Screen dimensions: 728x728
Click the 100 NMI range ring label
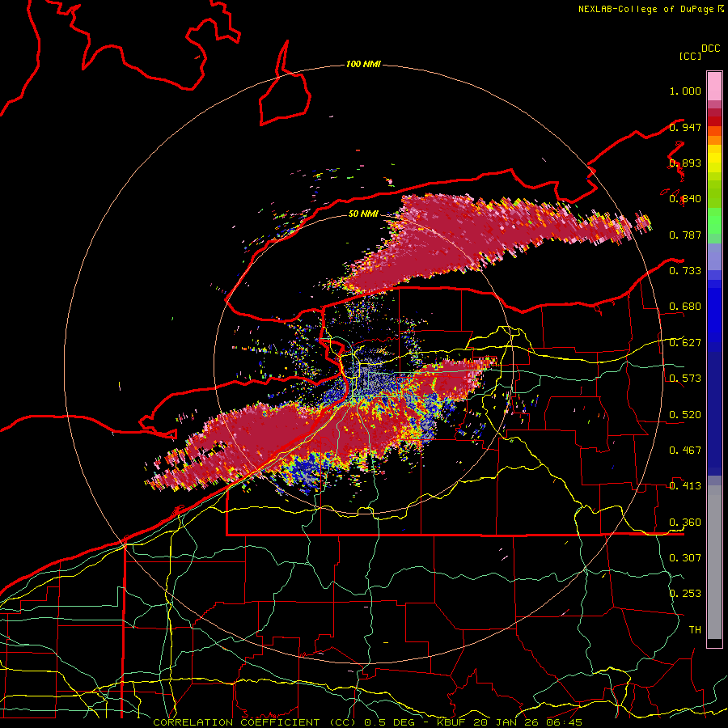(x=363, y=64)
